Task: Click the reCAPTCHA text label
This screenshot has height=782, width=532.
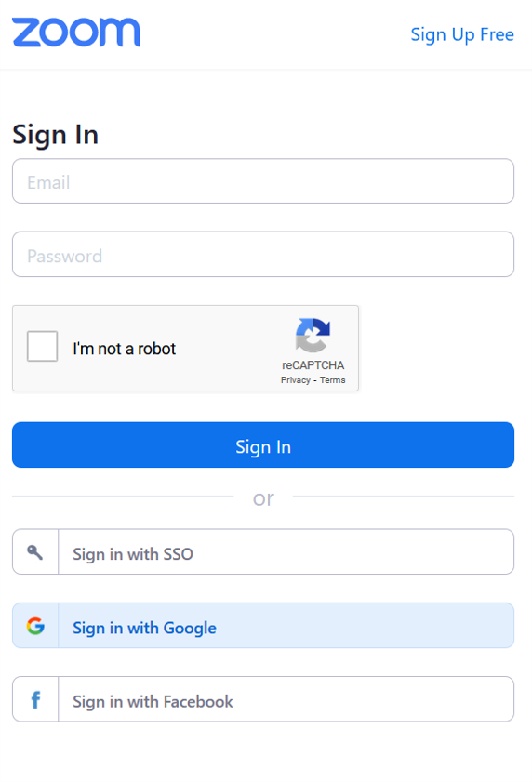Action: click(x=313, y=365)
